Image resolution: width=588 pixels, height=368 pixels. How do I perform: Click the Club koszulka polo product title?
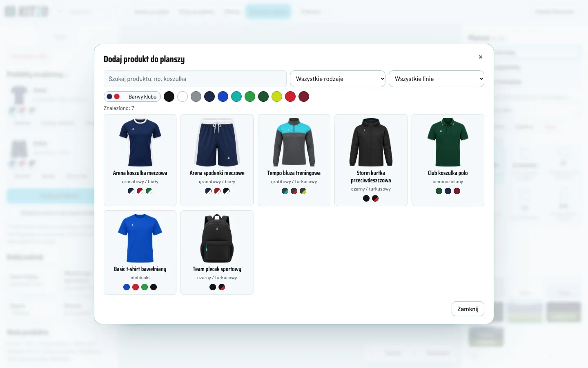[x=448, y=173]
